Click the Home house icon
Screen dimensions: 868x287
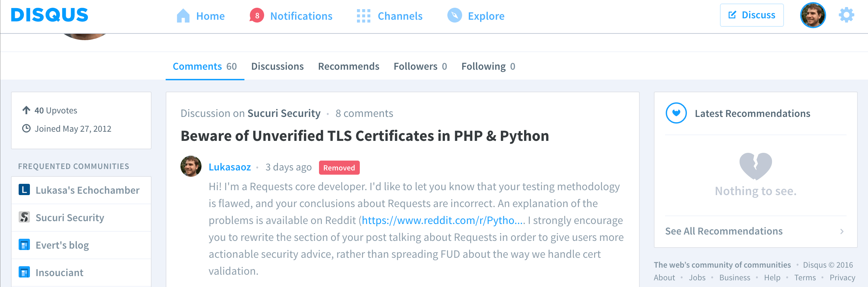point(183,16)
